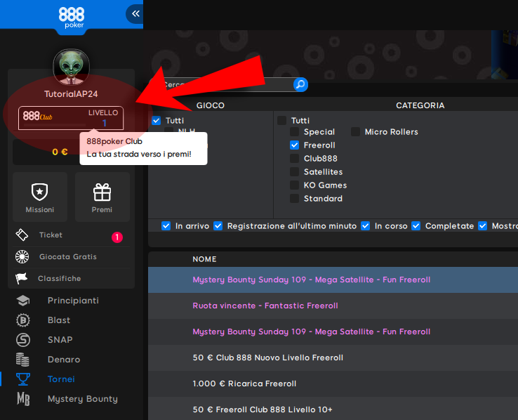
Task: View the Ticket notification badge
Action: coord(117,237)
